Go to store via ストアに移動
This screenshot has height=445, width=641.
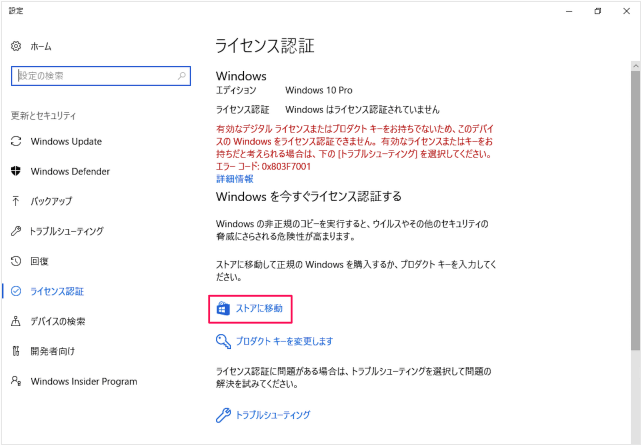point(259,309)
